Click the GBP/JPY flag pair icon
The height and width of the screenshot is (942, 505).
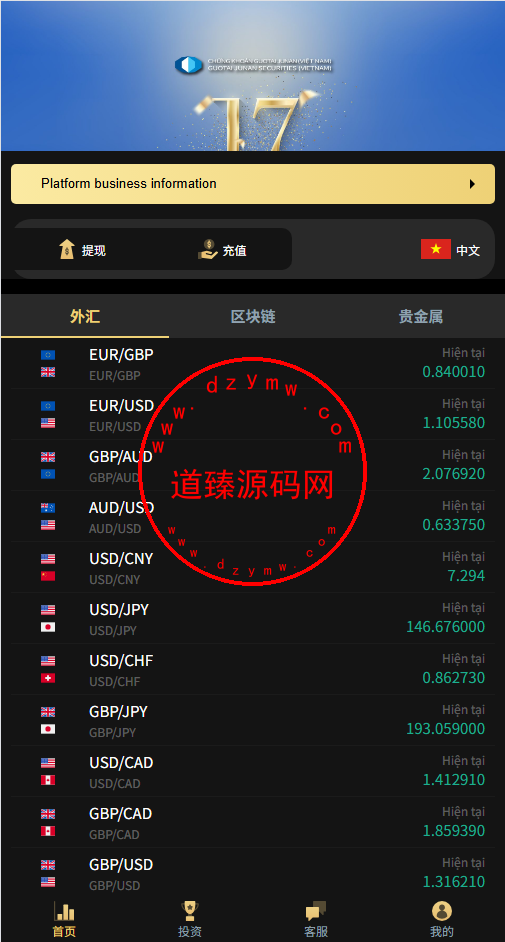coord(48,721)
